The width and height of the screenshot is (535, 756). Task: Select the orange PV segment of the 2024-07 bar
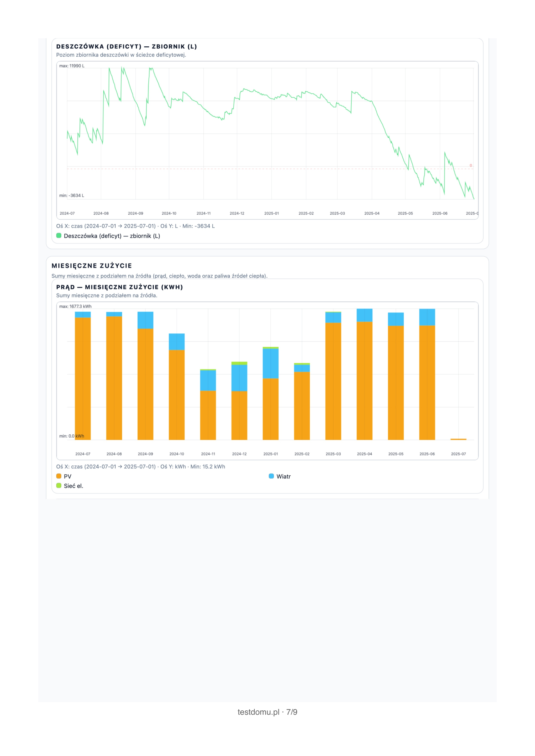[83, 378]
